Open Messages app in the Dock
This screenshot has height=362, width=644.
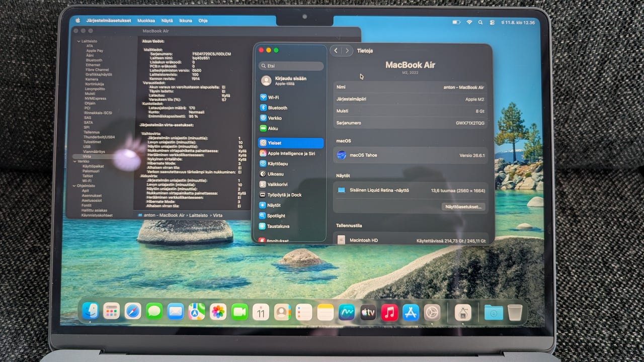154,312
